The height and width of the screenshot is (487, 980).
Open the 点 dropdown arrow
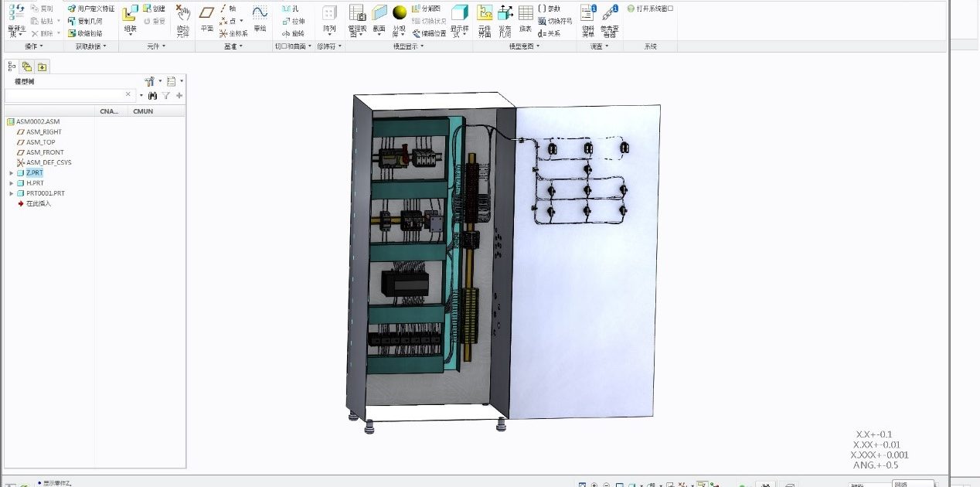241,21
